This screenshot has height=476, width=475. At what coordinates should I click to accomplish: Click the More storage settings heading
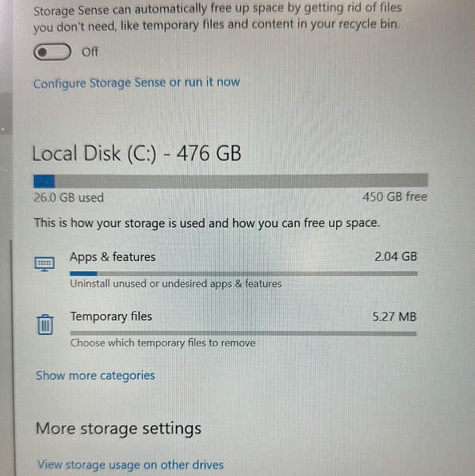click(119, 429)
